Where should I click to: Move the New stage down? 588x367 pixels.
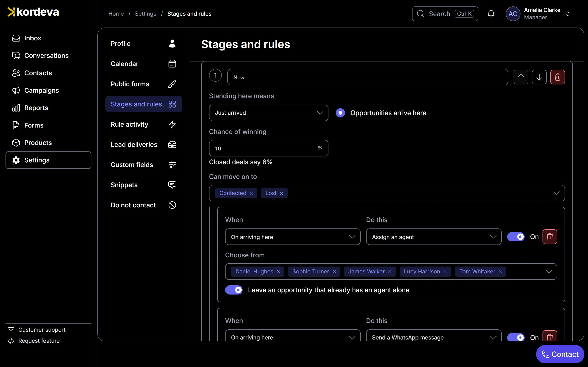click(x=539, y=77)
